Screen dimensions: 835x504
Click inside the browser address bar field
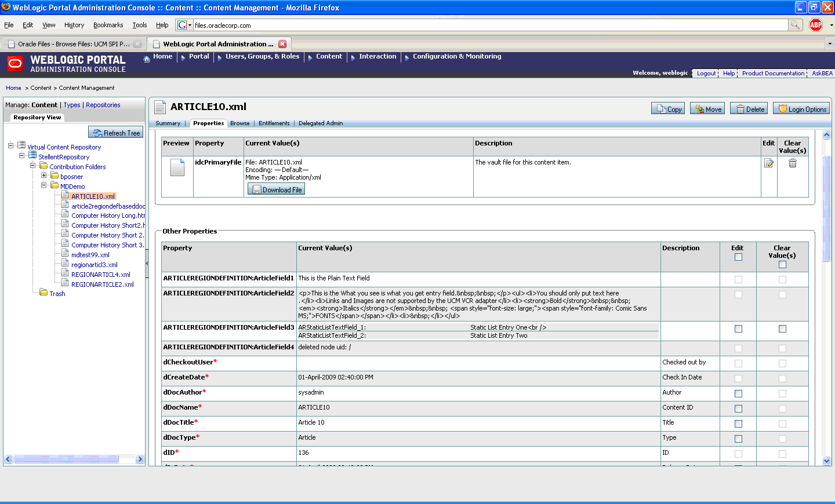tap(406, 25)
